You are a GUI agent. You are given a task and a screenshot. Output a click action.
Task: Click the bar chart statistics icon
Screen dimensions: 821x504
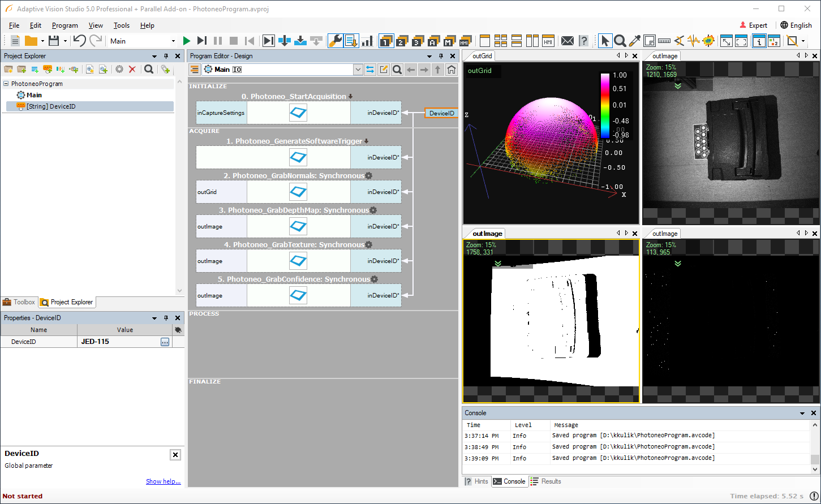coord(367,41)
